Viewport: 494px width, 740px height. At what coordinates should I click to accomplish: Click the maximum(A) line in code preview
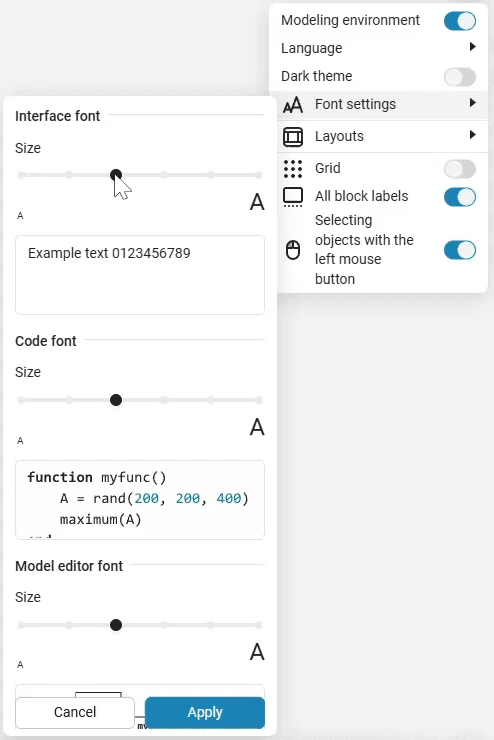100,520
